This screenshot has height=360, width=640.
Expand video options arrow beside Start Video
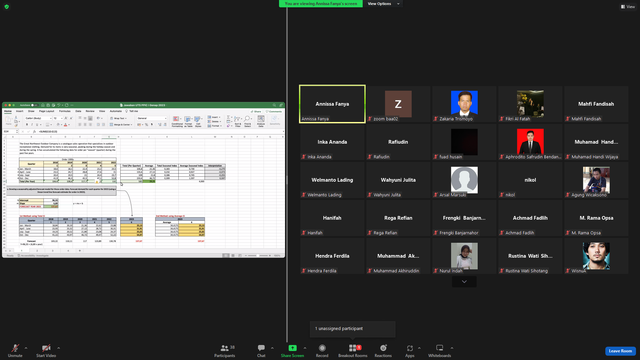[x=58, y=348]
